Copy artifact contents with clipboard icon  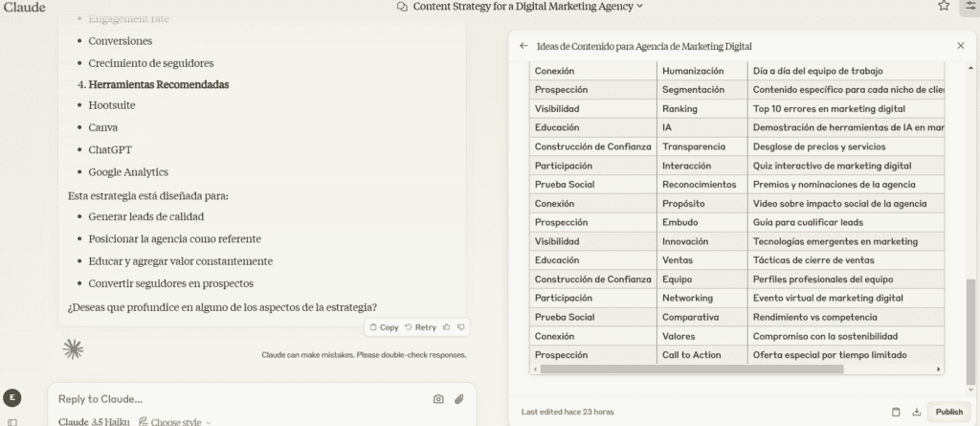pos(896,412)
